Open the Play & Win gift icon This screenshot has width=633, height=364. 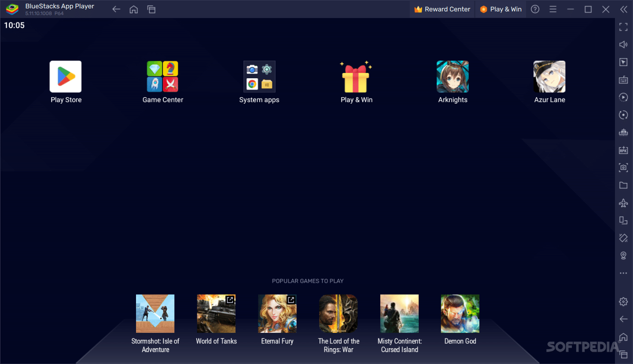pos(356,76)
